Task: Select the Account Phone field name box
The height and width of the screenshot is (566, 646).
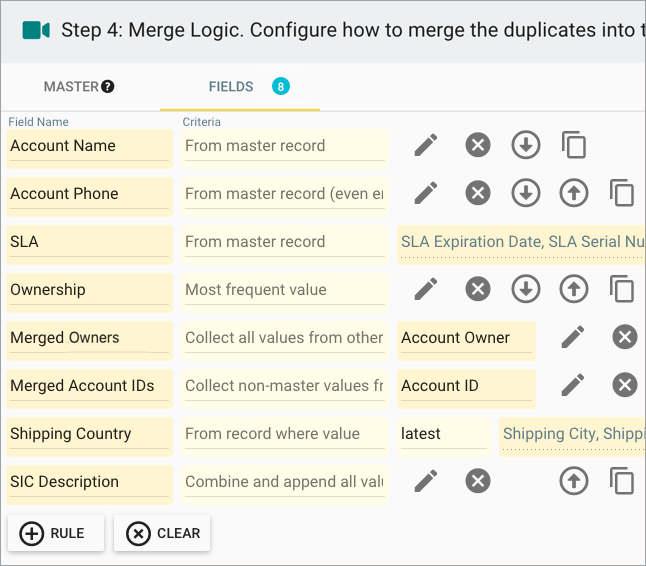Action: click(x=89, y=197)
